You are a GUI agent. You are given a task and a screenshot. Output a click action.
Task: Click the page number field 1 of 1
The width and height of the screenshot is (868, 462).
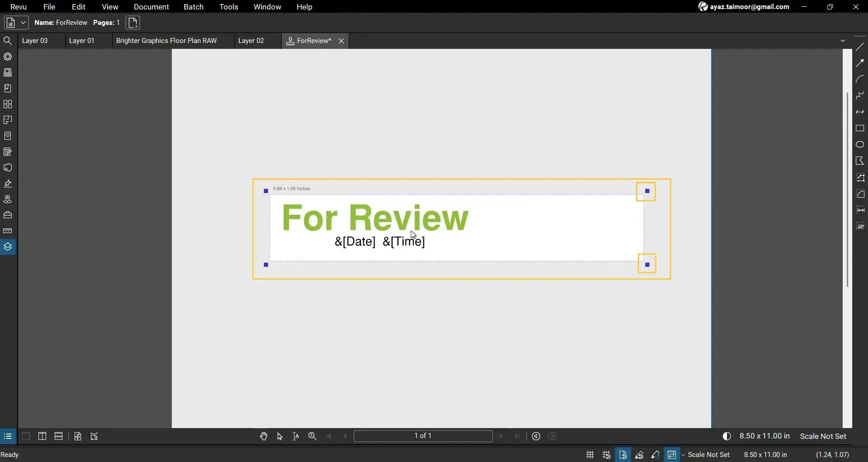423,436
